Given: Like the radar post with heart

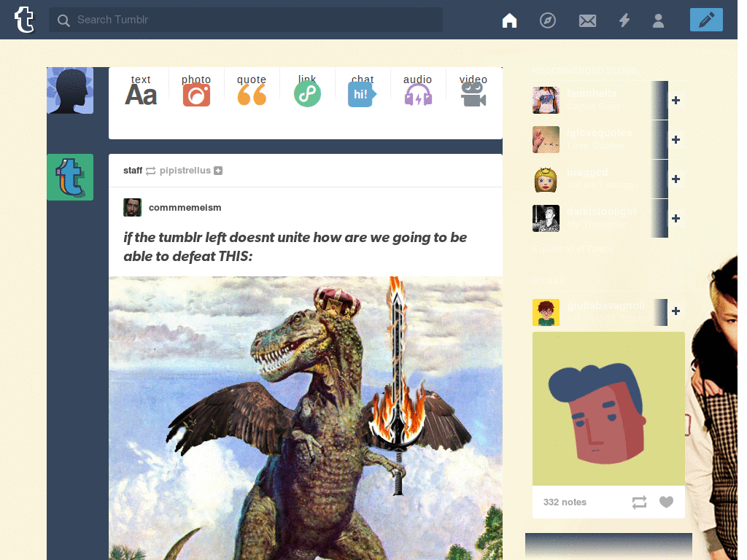Looking at the screenshot, I should [666, 502].
